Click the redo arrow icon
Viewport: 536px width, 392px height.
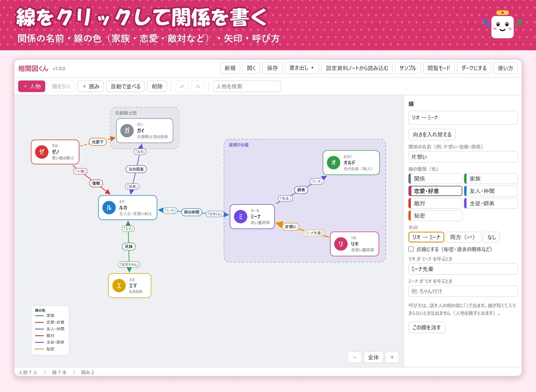click(x=198, y=86)
